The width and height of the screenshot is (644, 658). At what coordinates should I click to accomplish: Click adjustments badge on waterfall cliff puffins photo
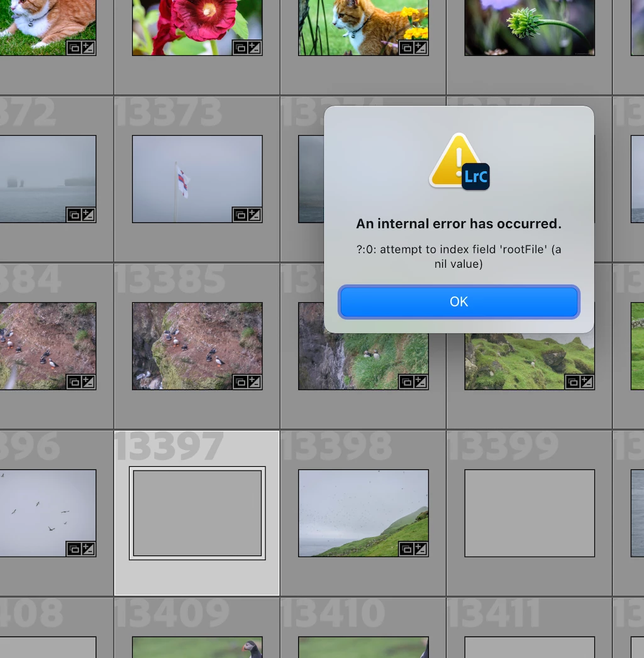(x=421, y=382)
